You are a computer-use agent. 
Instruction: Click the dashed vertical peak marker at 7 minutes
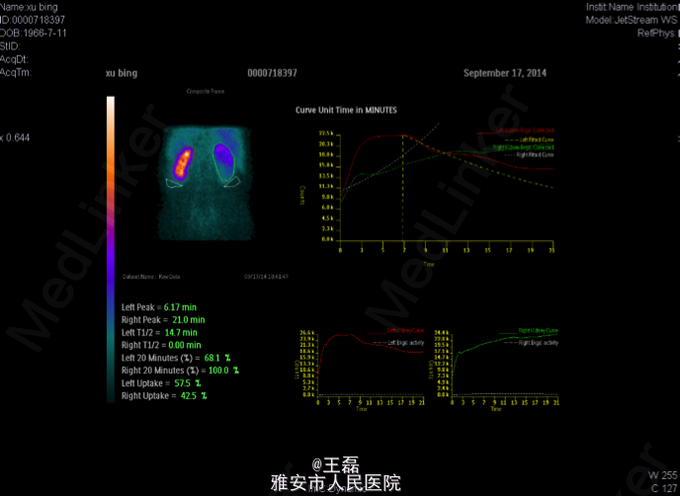click(x=403, y=190)
